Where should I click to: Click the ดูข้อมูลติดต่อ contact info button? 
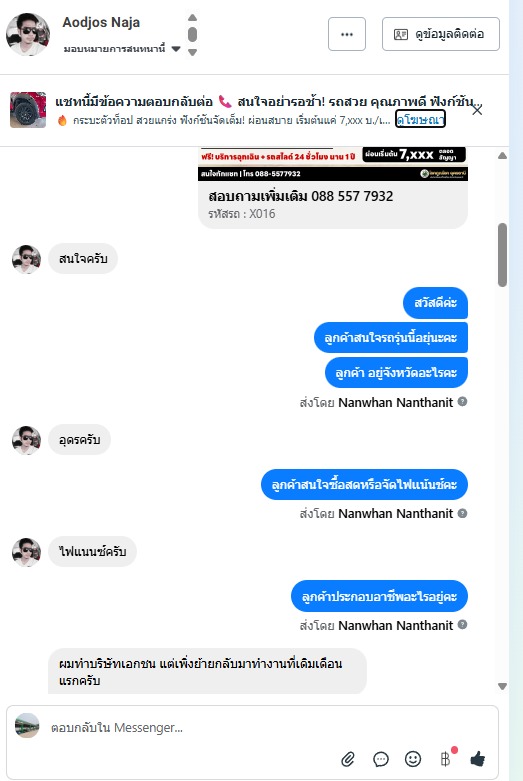pyautogui.click(x=441, y=34)
